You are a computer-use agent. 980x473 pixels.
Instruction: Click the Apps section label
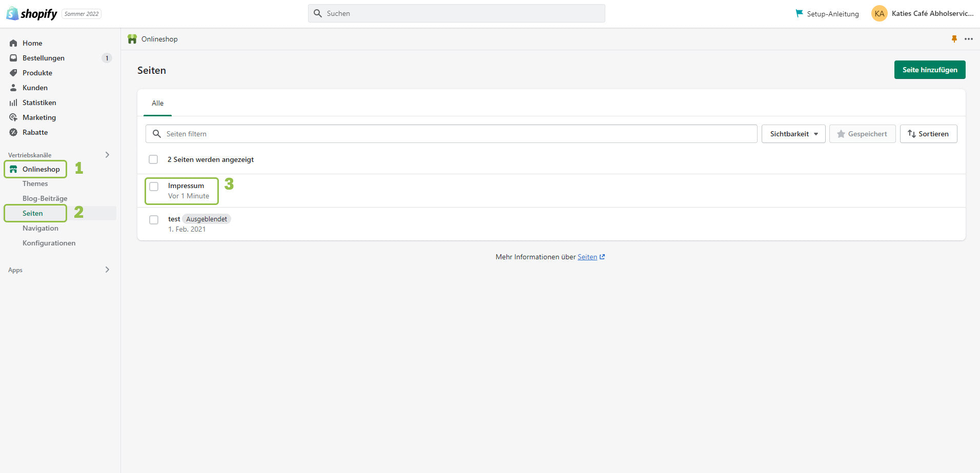pyautogui.click(x=15, y=270)
